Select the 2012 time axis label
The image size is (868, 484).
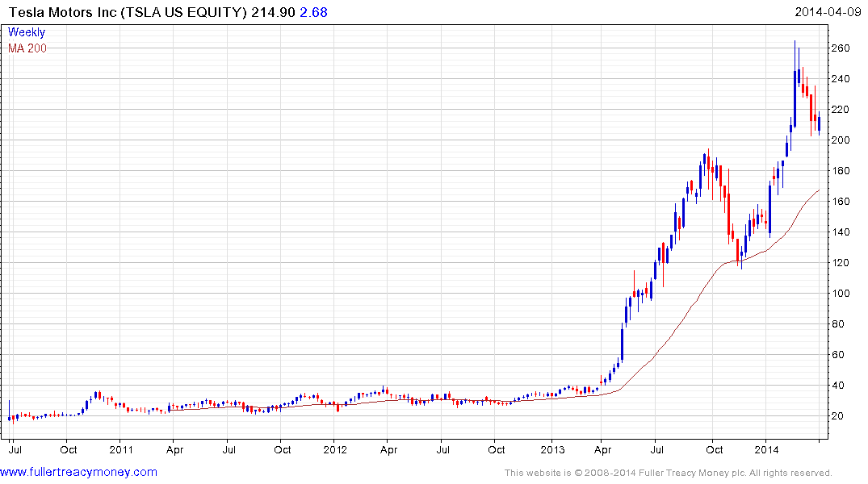click(x=335, y=449)
